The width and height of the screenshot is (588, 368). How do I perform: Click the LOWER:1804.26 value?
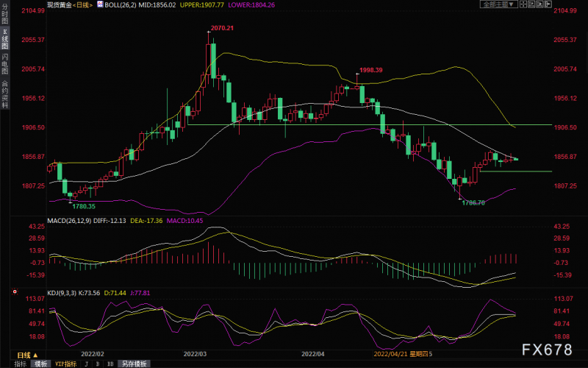pos(251,5)
